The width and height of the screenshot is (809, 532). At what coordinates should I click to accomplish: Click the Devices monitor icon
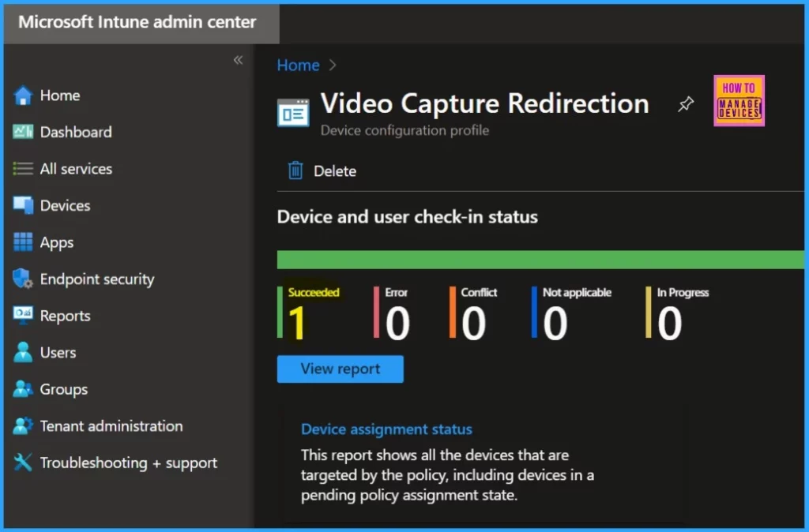[x=23, y=205]
